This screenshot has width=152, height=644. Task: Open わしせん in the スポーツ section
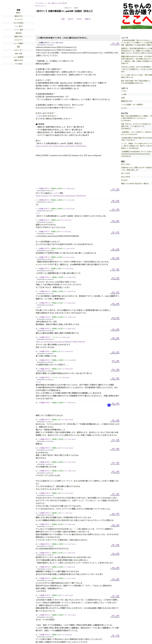pos(124,108)
